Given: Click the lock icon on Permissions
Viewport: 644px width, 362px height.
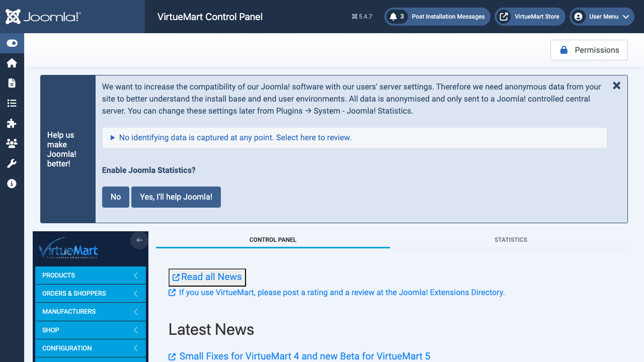Looking at the screenshot, I should [563, 50].
